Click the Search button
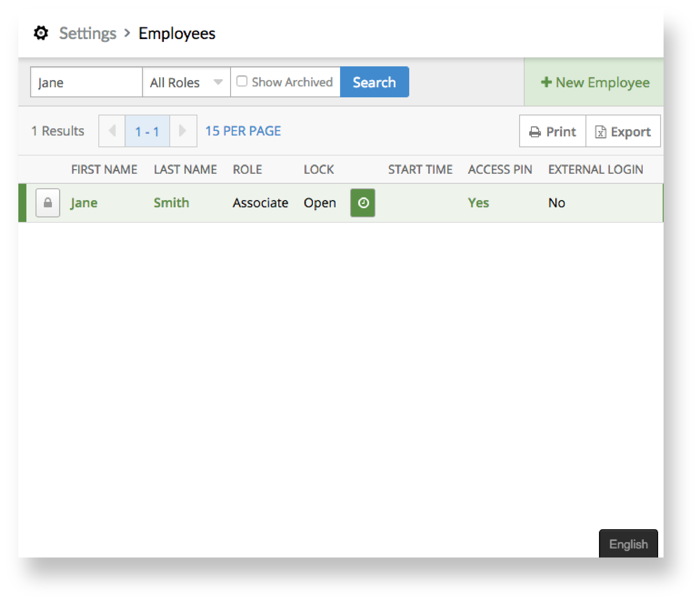 (x=374, y=82)
